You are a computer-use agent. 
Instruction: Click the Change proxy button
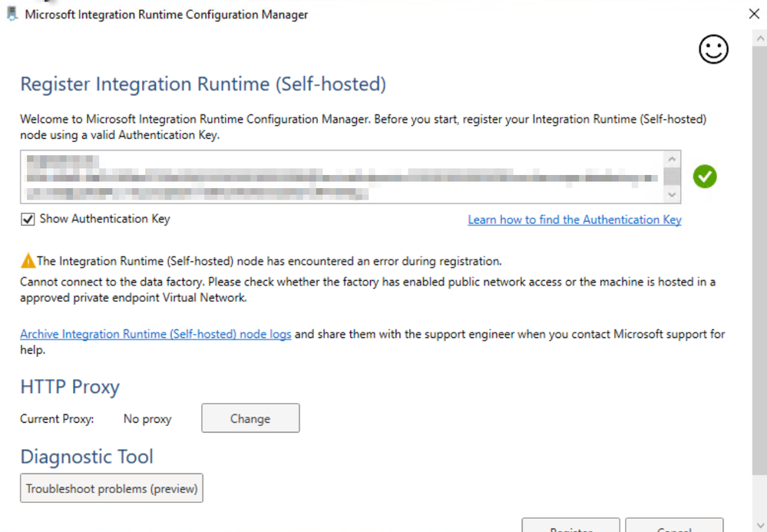(x=250, y=418)
